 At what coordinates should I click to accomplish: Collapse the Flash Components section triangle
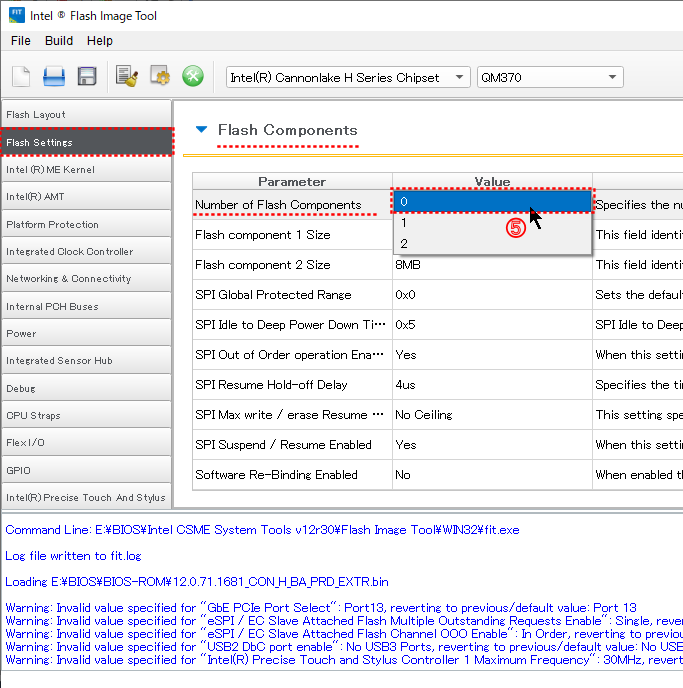[x=202, y=130]
